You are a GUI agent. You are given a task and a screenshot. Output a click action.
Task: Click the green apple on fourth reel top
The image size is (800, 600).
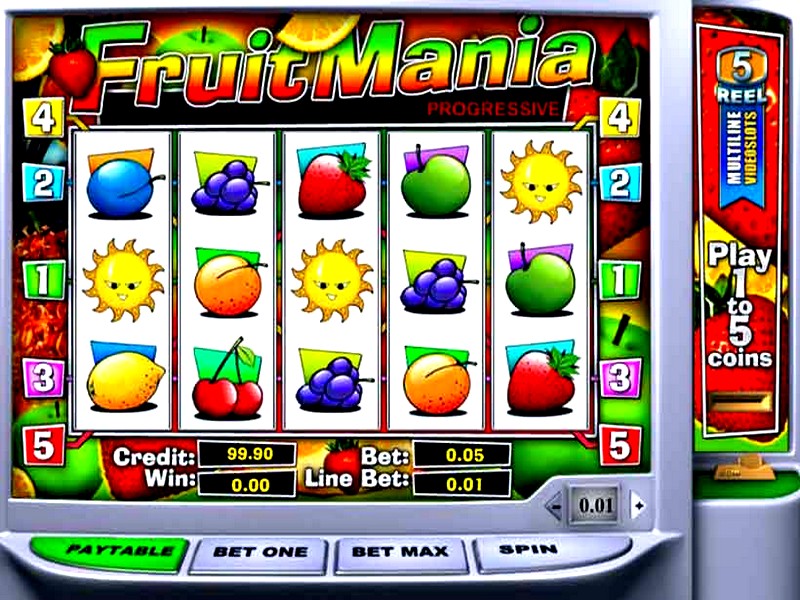pos(435,181)
